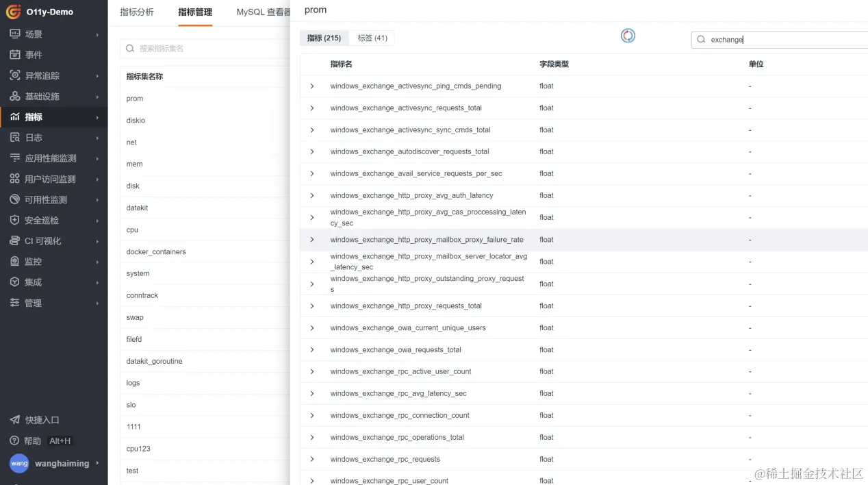Screen dimensions: 868x485
Task: Click the 单位 column header
Action: [x=756, y=64]
